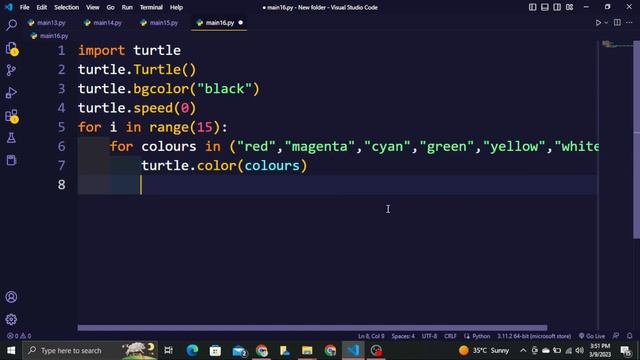Toggle Secondary Side Bar visibility

pyautogui.click(x=557, y=7)
